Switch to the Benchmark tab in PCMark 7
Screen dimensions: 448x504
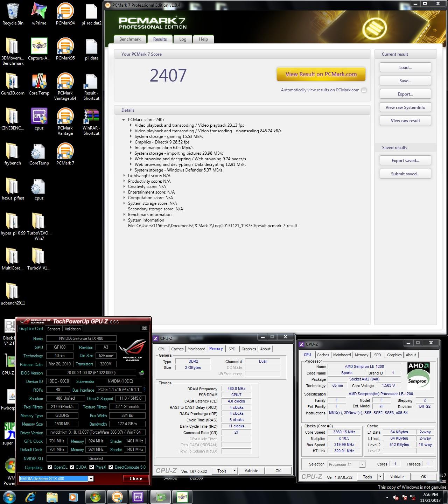130,39
